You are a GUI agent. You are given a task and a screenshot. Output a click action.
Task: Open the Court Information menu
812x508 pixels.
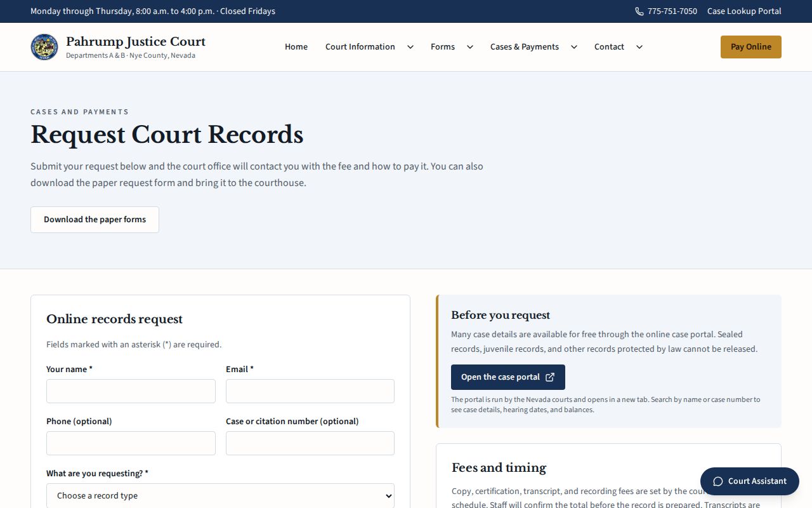[x=360, y=47]
